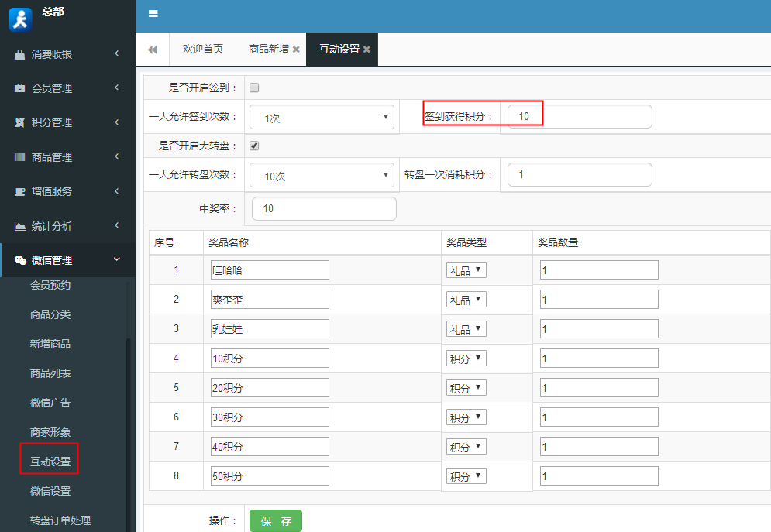Click the green 保存 button
The height and width of the screenshot is (532, 771).
point(275,520)
